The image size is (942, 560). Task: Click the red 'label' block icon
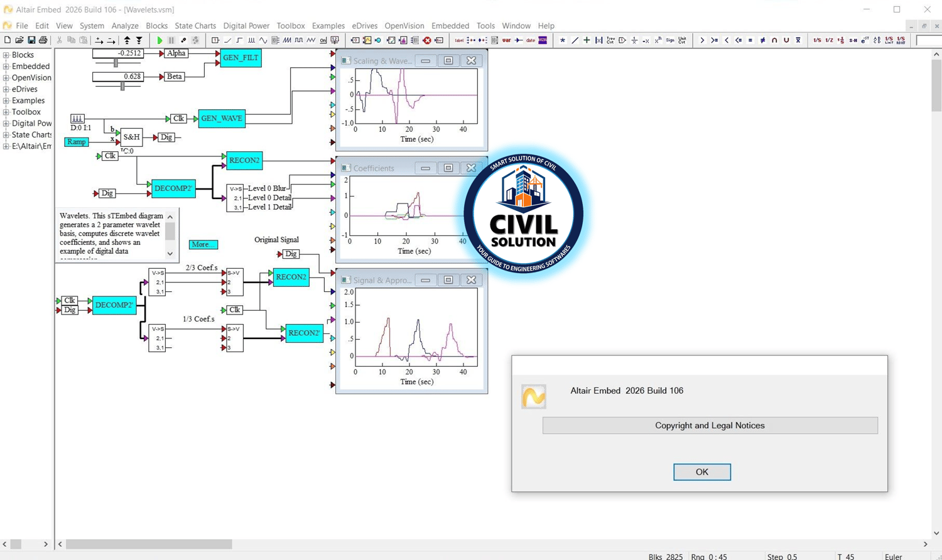459,40
